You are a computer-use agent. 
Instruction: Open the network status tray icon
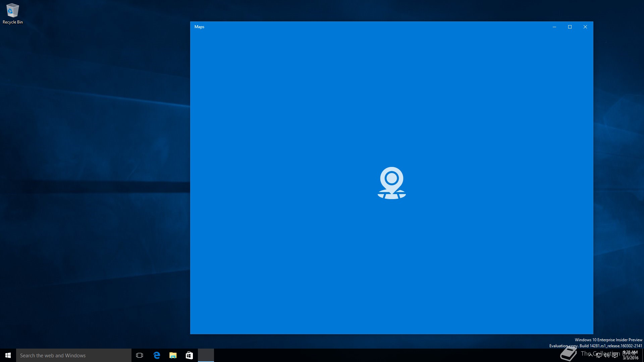pos(598,355)
